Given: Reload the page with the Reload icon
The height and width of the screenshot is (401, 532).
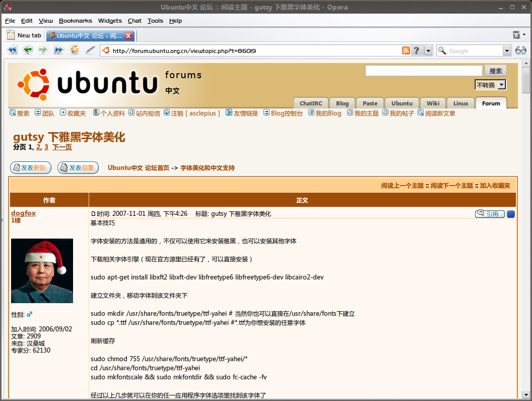Looking at the screenshot, I should [x=74, y=50].
